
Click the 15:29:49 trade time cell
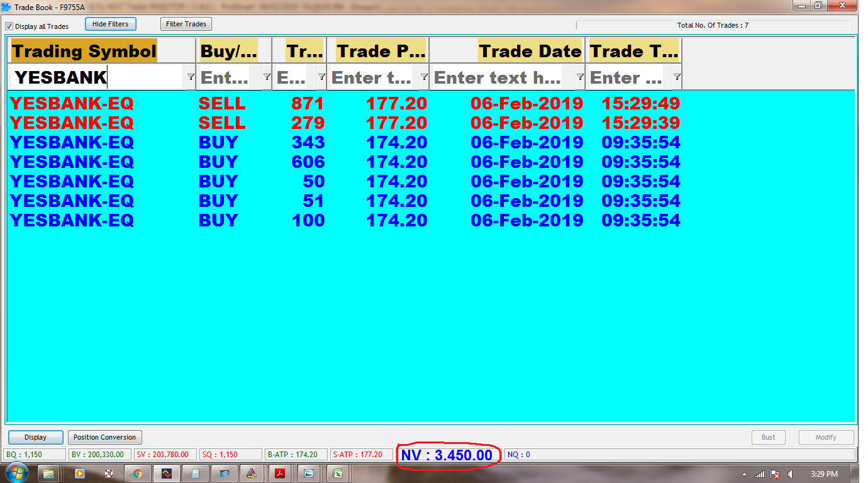(641, 103)
